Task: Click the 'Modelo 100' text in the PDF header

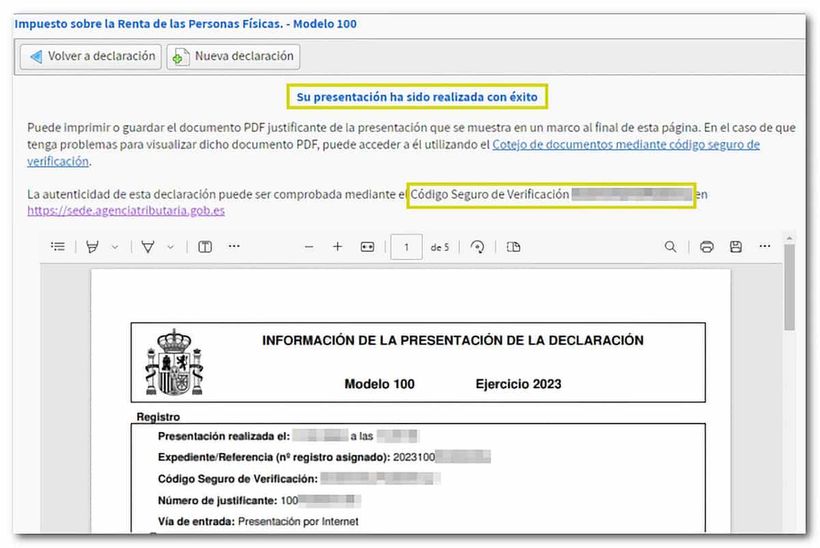Action: pos(379,384)
